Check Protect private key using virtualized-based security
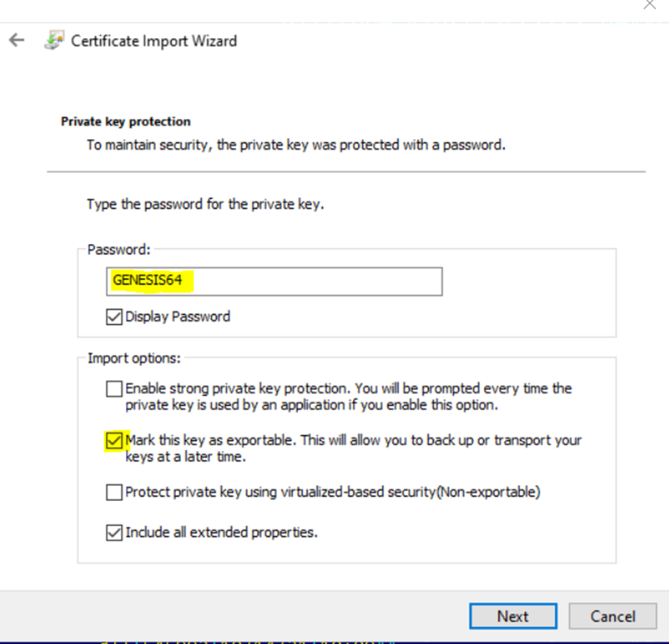Screen dimensions: 669x644 click(x=114, y=492)
